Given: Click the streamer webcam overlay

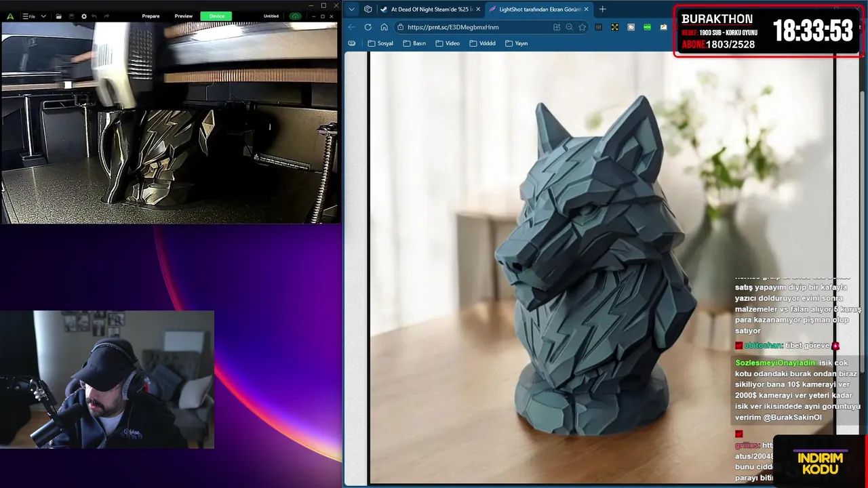Looking at the screenshot, I should click(x=107, y=380).
